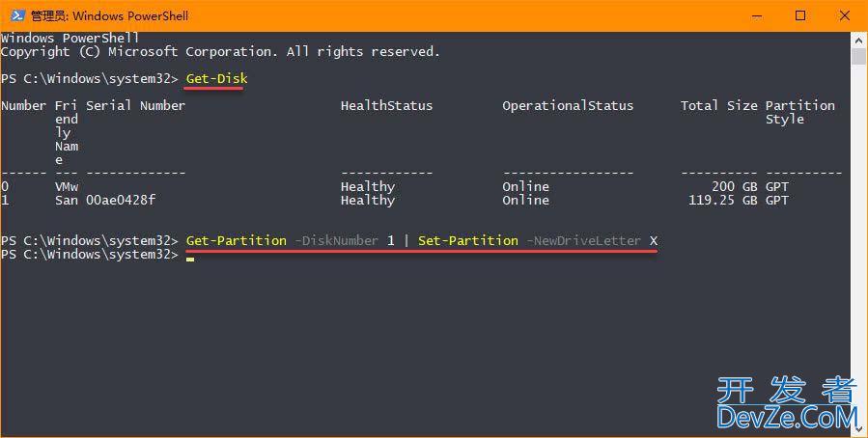This screenshot has height=438, width=868.
Task: Maximize the PowerShell window
Action: click(x=799, y=15)
